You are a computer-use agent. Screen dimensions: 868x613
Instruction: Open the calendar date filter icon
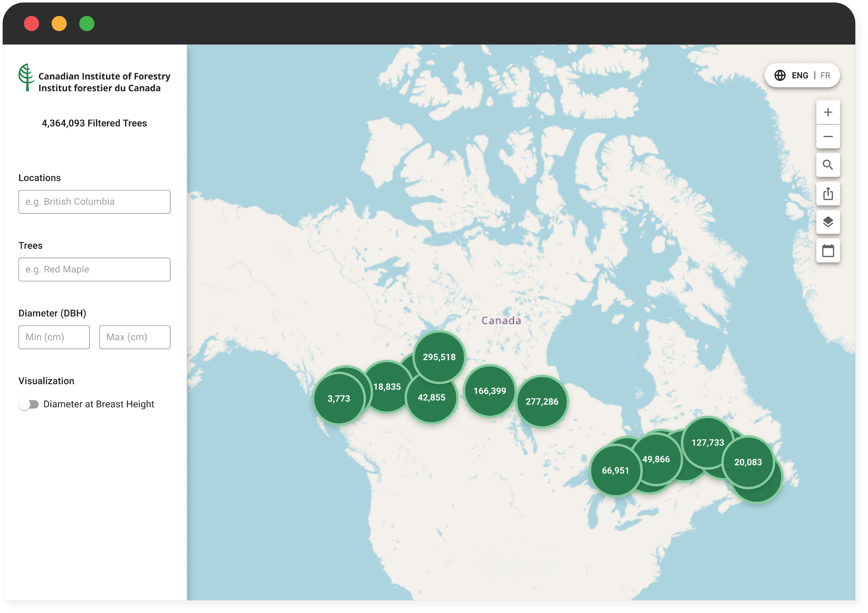point(828,250)
